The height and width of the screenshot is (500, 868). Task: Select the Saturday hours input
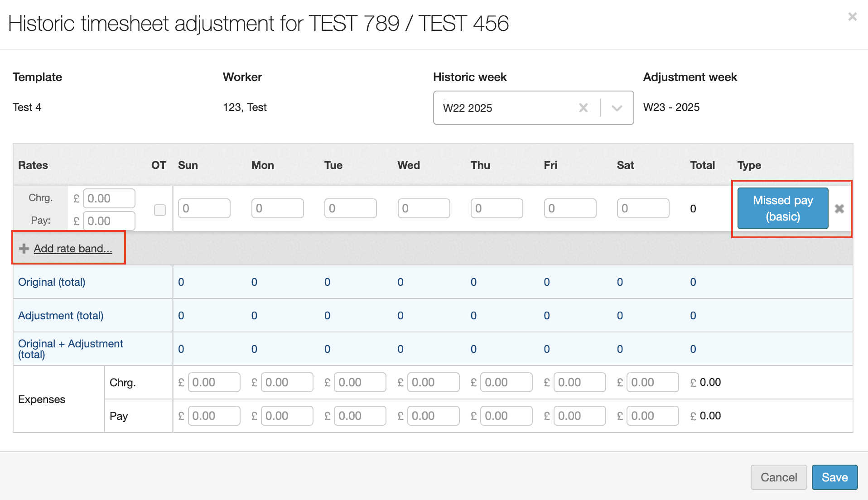point(643,208)
